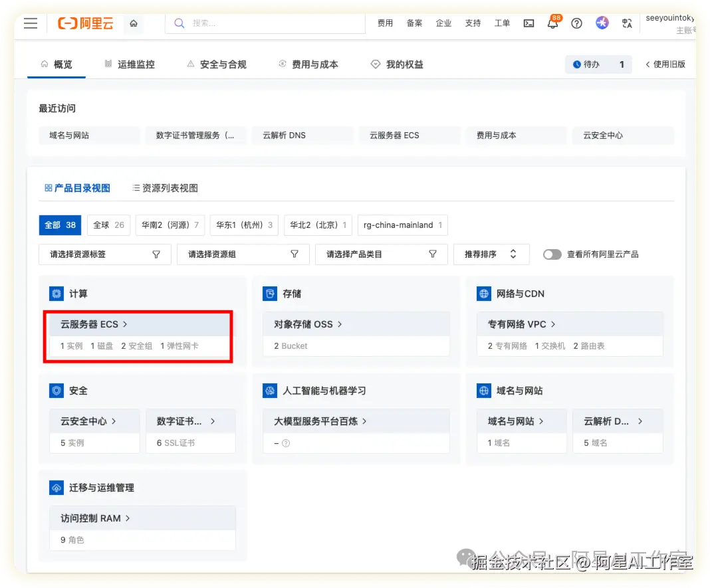Click the 网络与CDN category icon
Viewport: 710px width, 588px height.
coord(484,294)
